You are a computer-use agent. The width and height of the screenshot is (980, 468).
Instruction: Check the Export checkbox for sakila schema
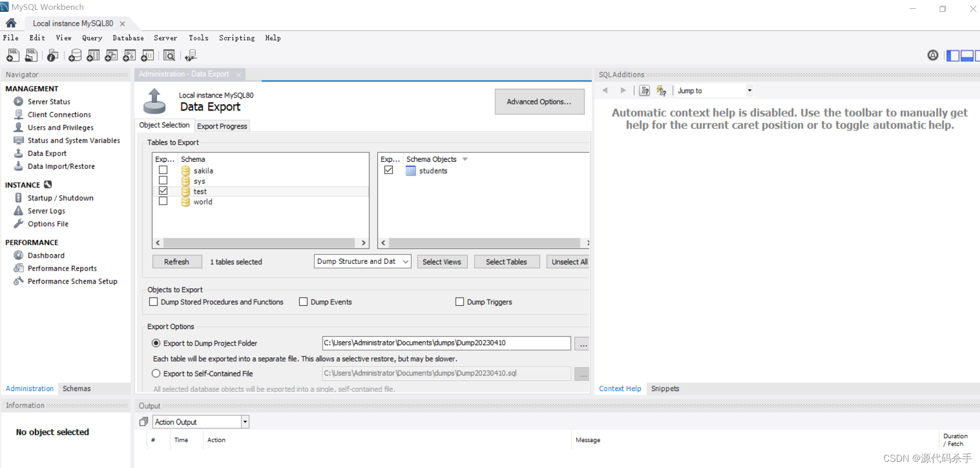[163, 170]
